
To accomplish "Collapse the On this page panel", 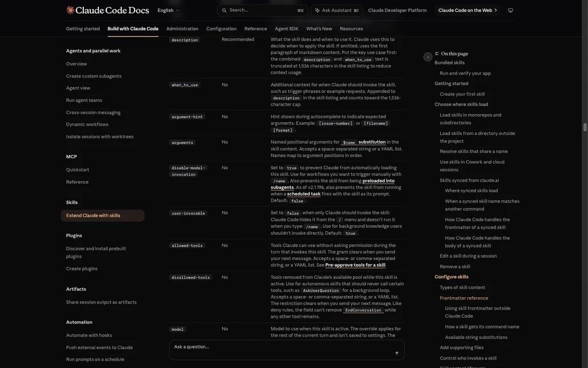I will point(428,57).
